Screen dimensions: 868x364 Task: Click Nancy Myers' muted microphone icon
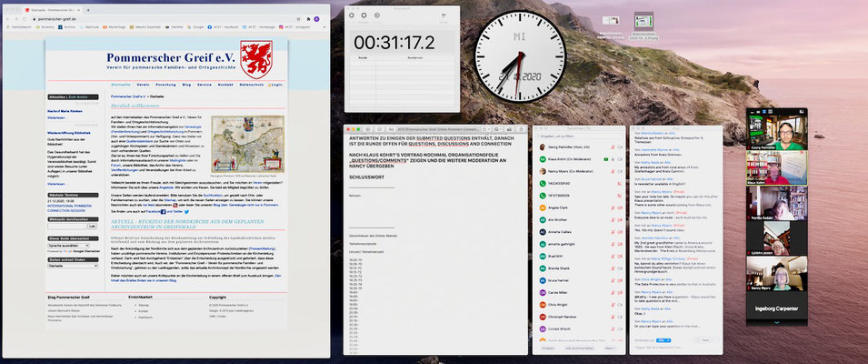(613, 171)
